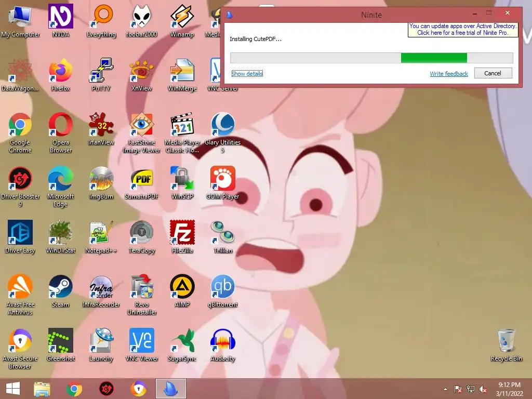532x399 pixels.
Task: Open the Windows Start button
Action: pos(13,389)
